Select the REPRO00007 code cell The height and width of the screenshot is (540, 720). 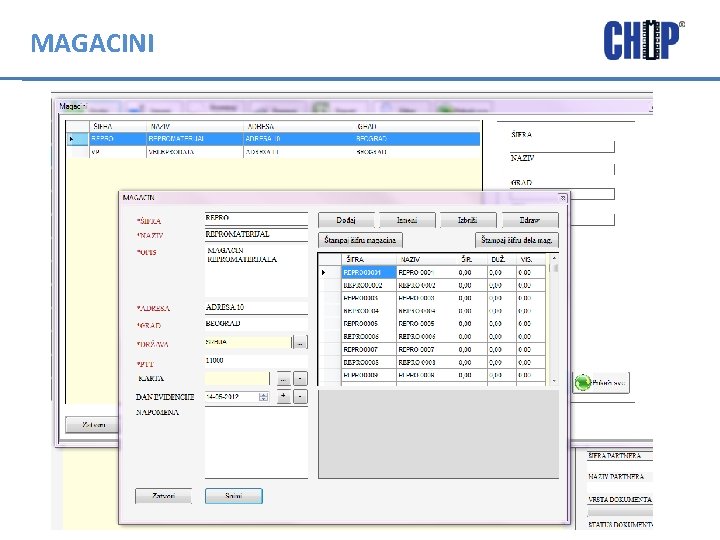point(369,349)
